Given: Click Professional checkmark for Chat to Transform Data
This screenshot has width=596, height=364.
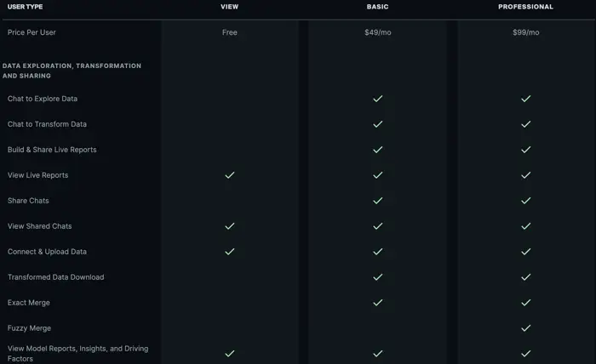Looking at the screenshot, I should [x=525, y=124].
